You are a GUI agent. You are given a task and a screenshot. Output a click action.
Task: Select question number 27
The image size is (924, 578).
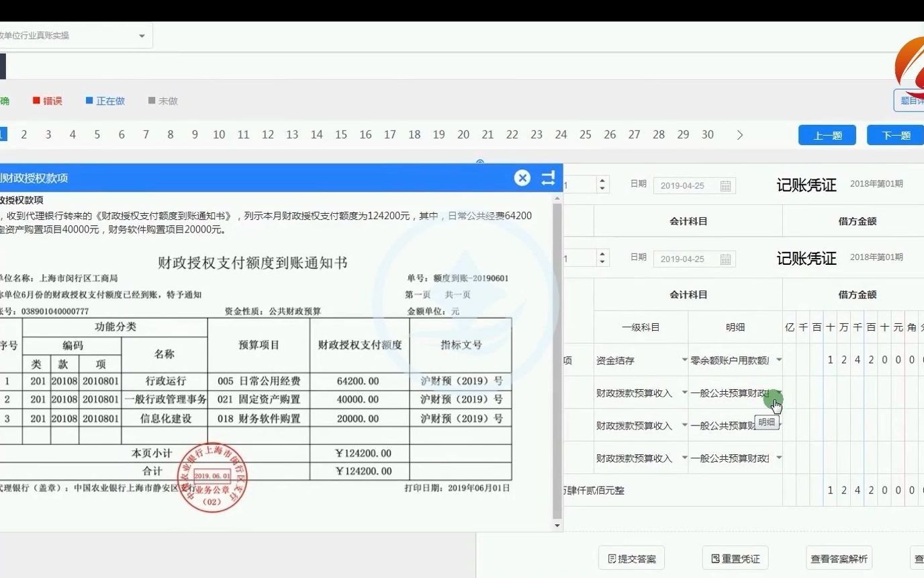click(x=635, y=134)
